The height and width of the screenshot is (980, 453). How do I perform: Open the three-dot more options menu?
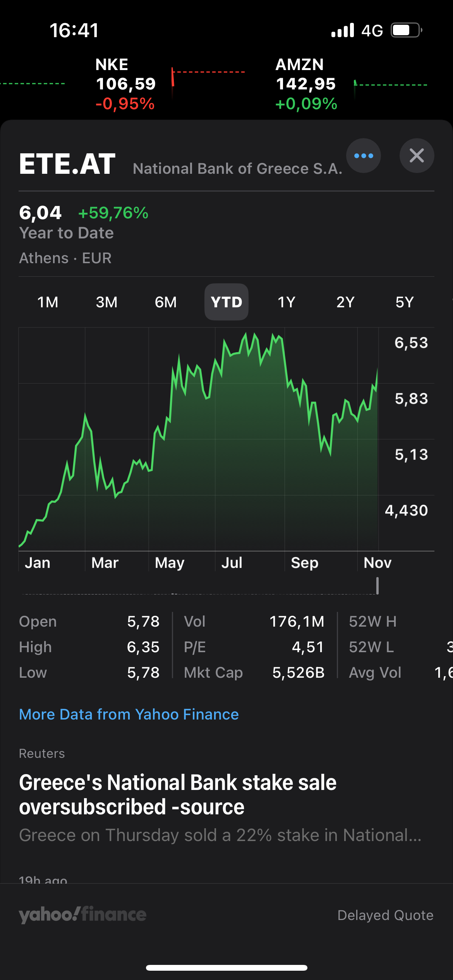363,156
